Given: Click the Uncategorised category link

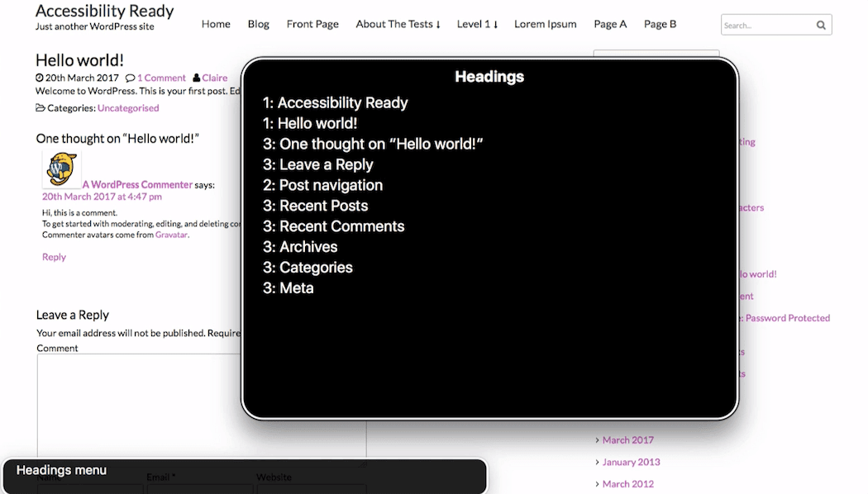Looking at the screenshot, I should coord(128,108).
